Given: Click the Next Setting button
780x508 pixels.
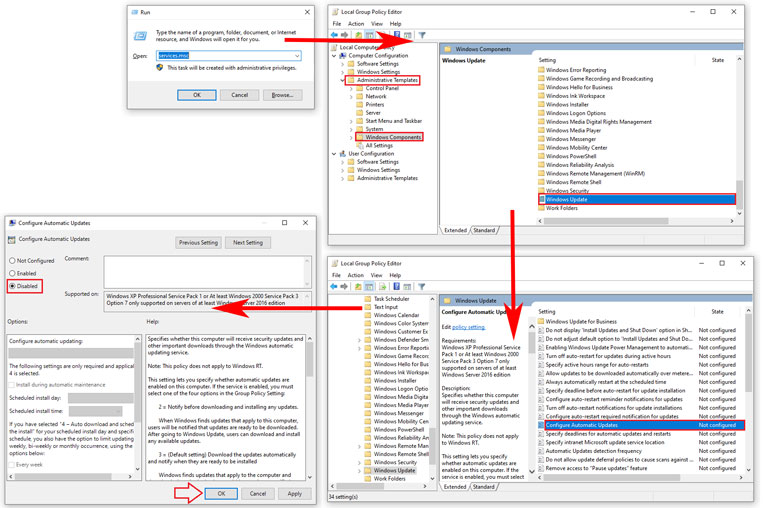Looking at the screenshot, I should 248,243.
